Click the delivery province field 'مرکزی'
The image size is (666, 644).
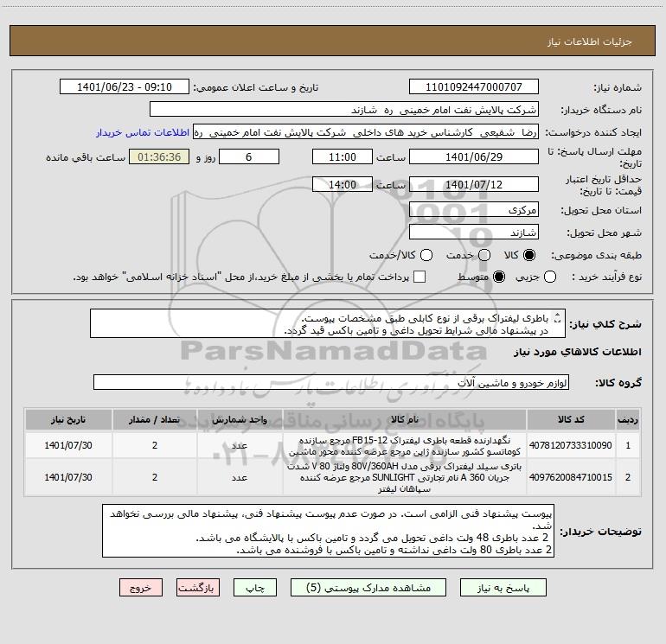(474, 210)
